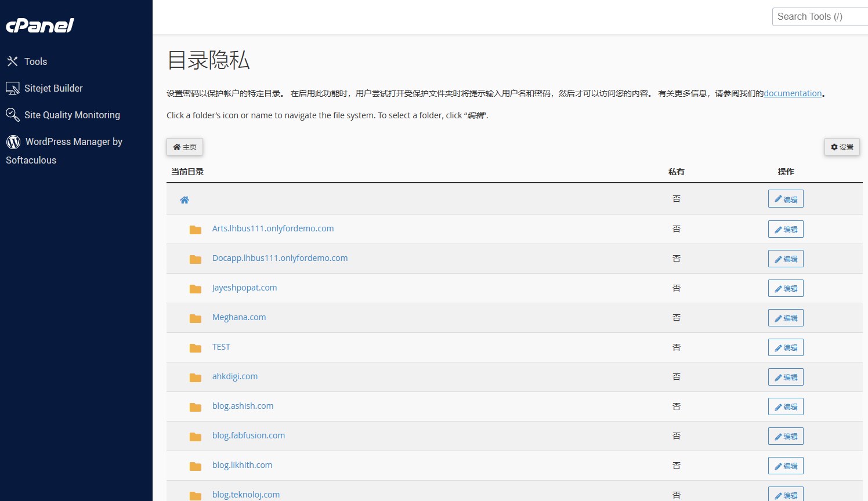
Task: Open folder icon for Arts.lhbus111.onlyfordemo.com
Action: point(196,230)
